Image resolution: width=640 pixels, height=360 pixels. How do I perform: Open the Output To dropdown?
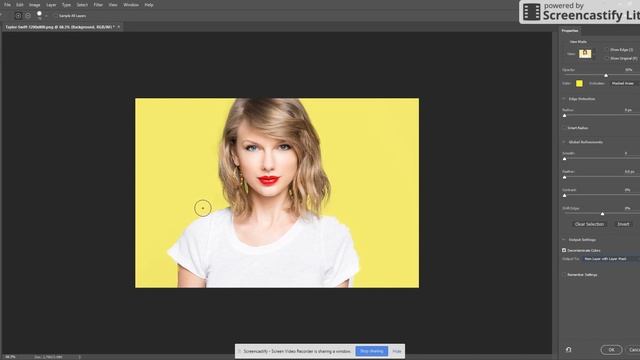click(x=611, y=259)
